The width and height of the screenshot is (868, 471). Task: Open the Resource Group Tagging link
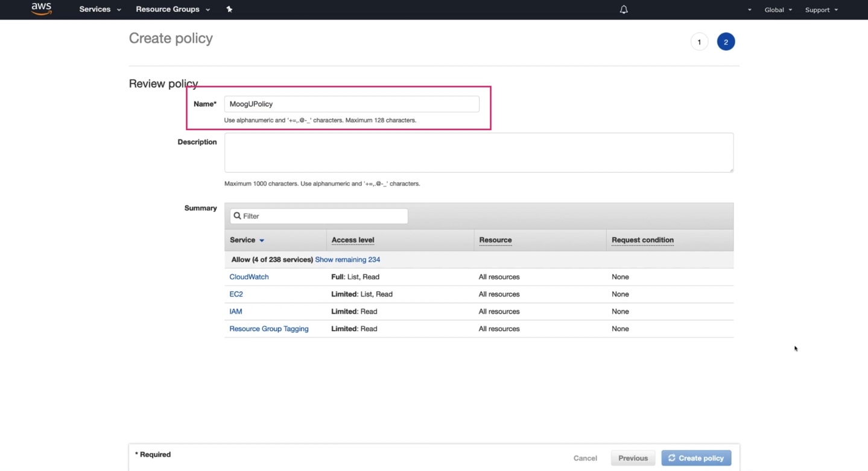269,329
